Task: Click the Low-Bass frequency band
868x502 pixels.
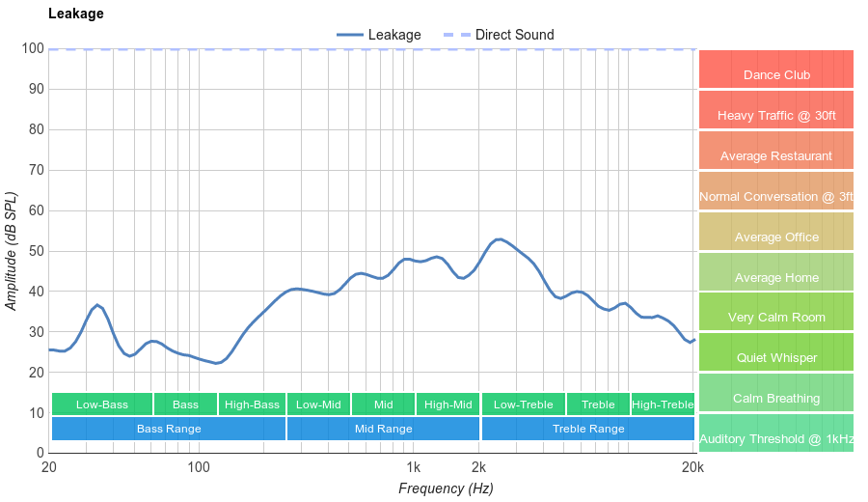Action: (x=101, y=404)
